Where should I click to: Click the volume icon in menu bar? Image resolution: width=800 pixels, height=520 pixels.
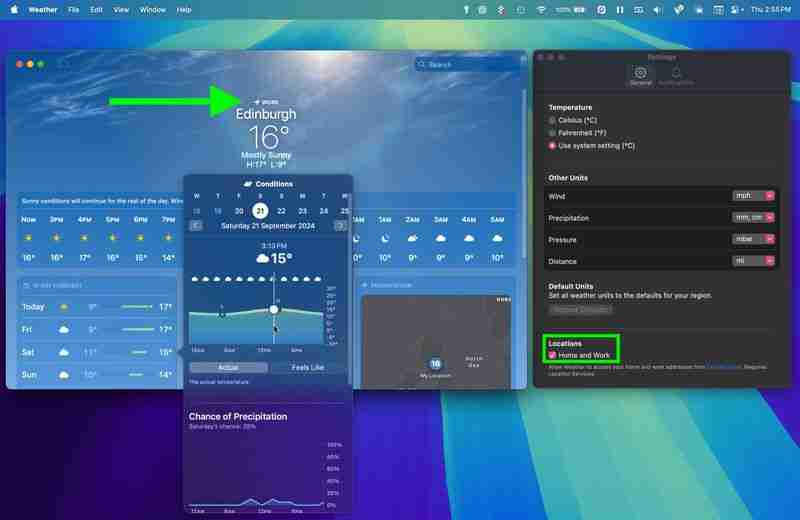(658, 10)
